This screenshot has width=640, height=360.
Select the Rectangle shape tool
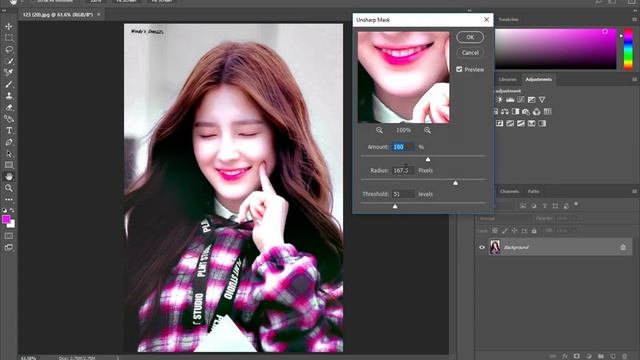click(x=9, y=165)
